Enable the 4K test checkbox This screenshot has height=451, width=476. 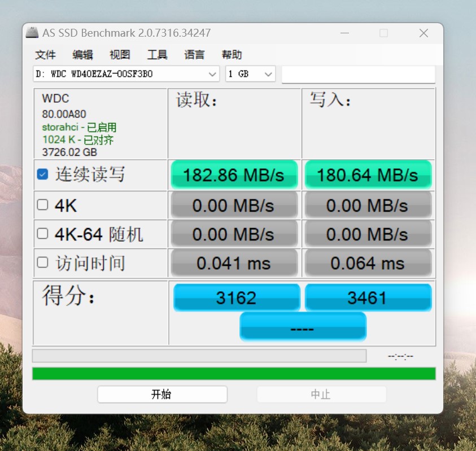(42, 204)
